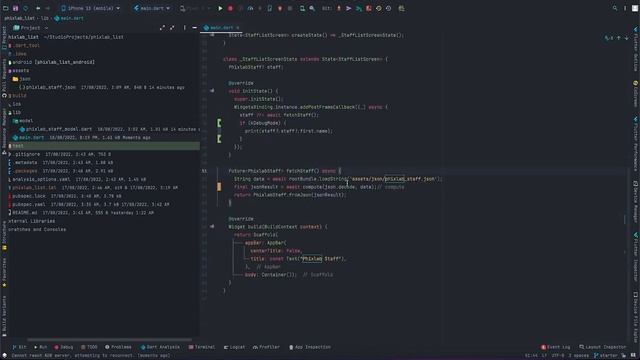640x360 pixels.
Task: Navigate forward with the right arrow icon
Action: (x=48, y=8)
